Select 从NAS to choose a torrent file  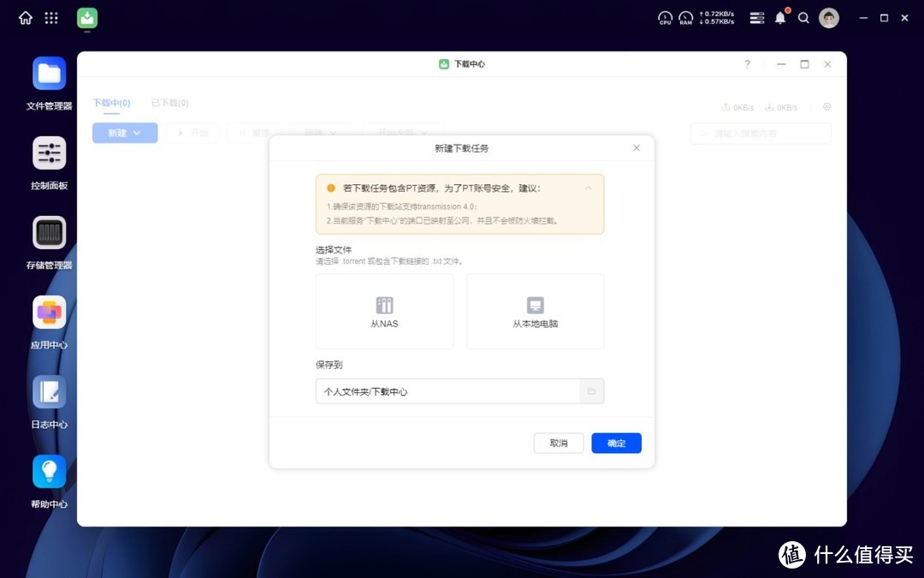pyautogui.click(x=383, y=311)
